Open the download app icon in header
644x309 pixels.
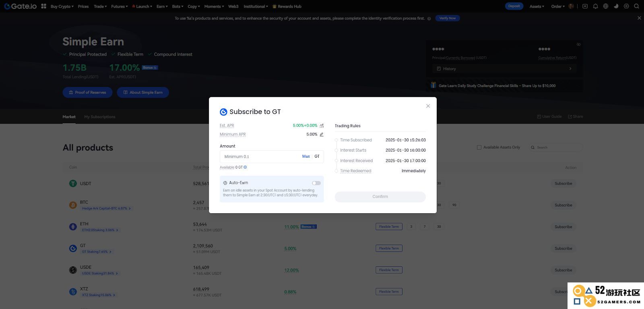[585, 6]
